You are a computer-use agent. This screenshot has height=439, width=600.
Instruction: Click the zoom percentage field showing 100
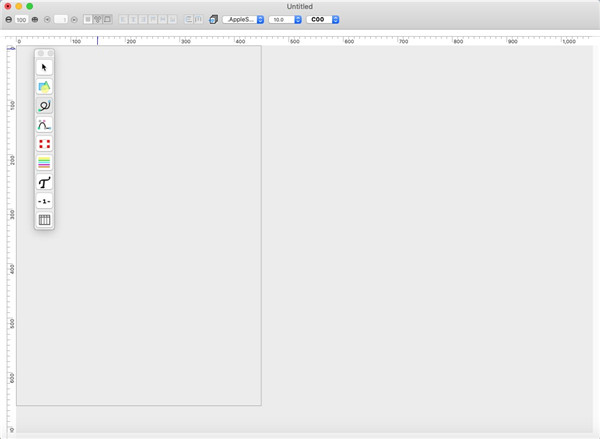click(x=21, y=19)
